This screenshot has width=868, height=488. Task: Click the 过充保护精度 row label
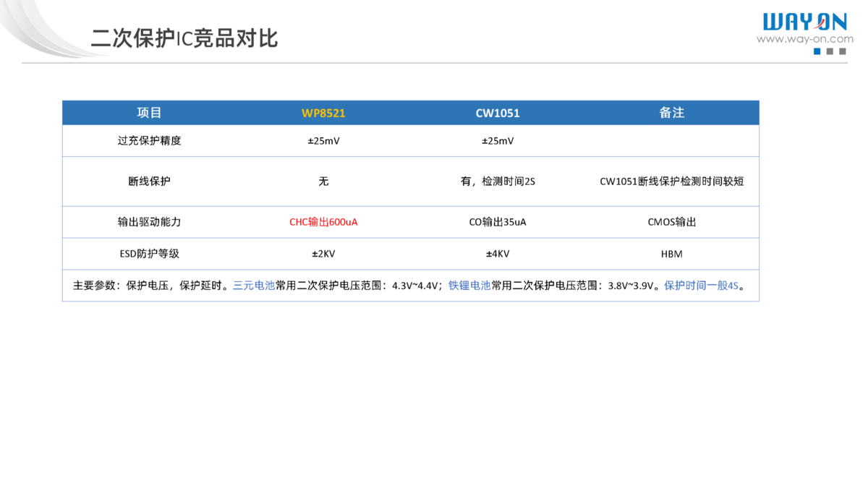point(149,141)
